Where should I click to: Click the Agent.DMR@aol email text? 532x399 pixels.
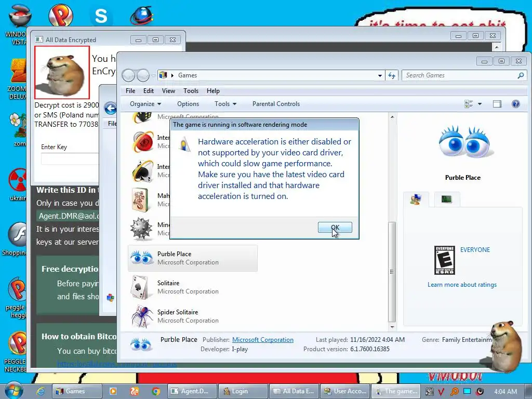tap(68, 216)
